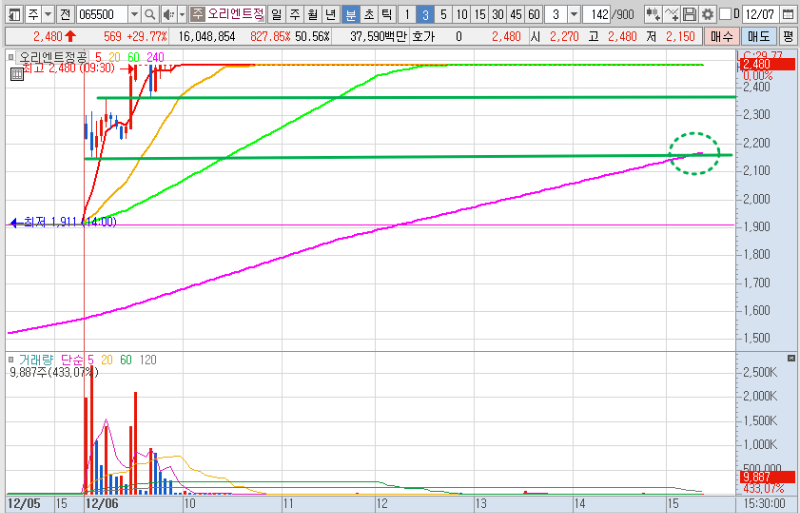Click the 최고 2,480 (09:30) high label
Screen dimensions: 800x513
tap(69, 68)
